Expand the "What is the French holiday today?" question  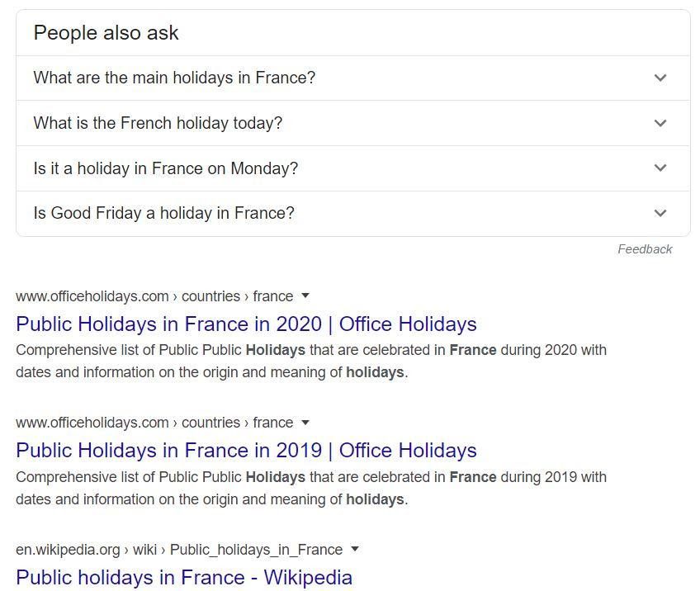point(158,123)
